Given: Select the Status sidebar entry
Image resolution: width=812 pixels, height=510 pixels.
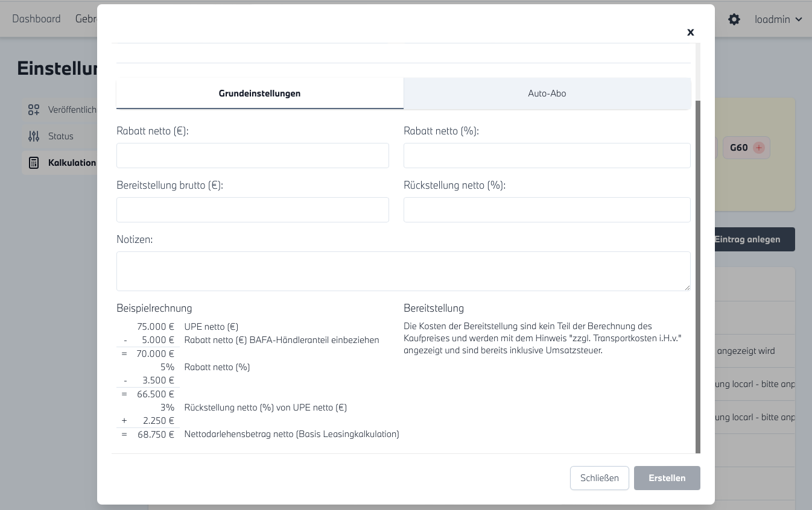Looking at the screenshot, I should tap(60, 136).
